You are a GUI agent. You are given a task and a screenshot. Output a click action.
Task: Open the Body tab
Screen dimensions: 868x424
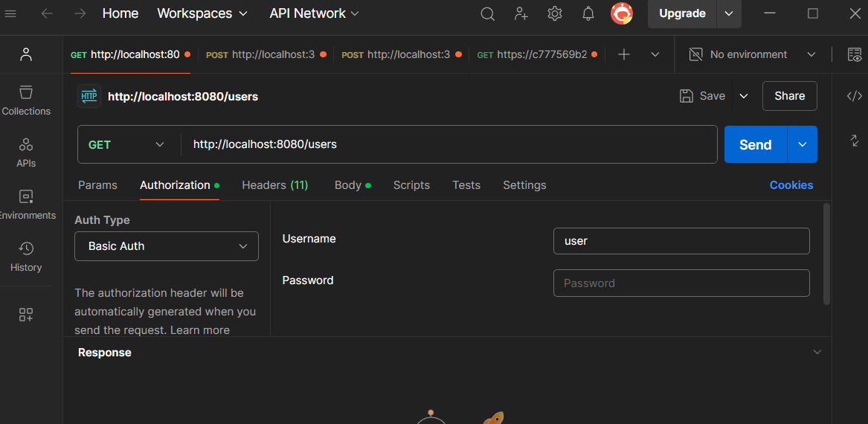click(353, 185)
